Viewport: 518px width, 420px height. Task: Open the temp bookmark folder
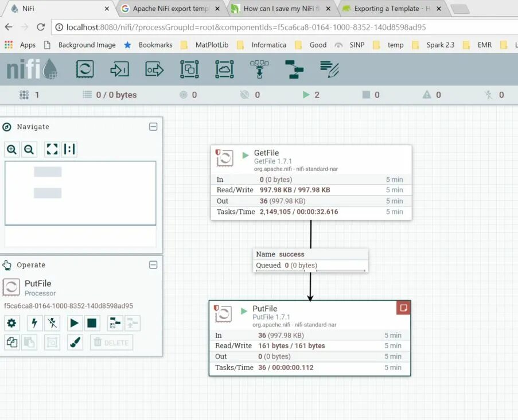pyautogui.click(x=388, y=45)
